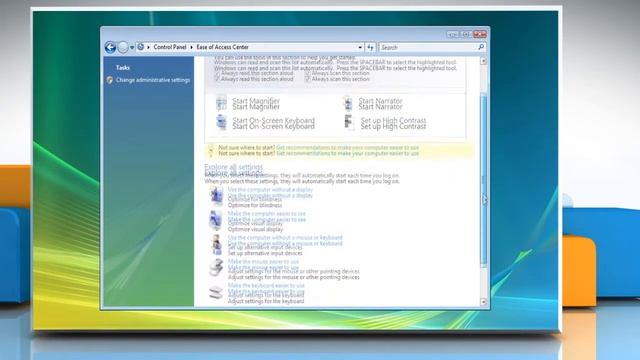Select Control Panel in the breadcrumb

click(170, 47)
